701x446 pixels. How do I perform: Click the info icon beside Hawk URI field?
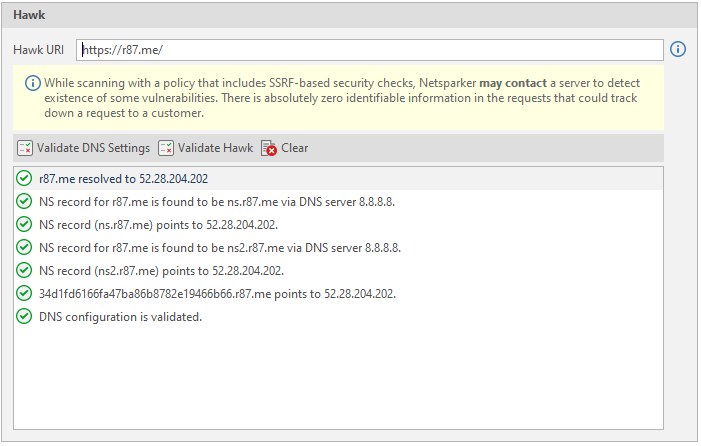point(678,49)
